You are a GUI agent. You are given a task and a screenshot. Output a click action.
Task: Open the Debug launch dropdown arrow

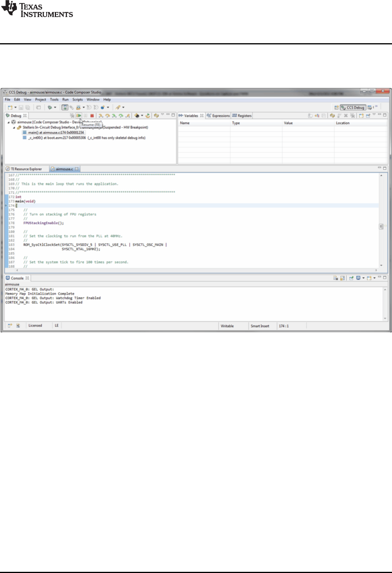[55, 107]
